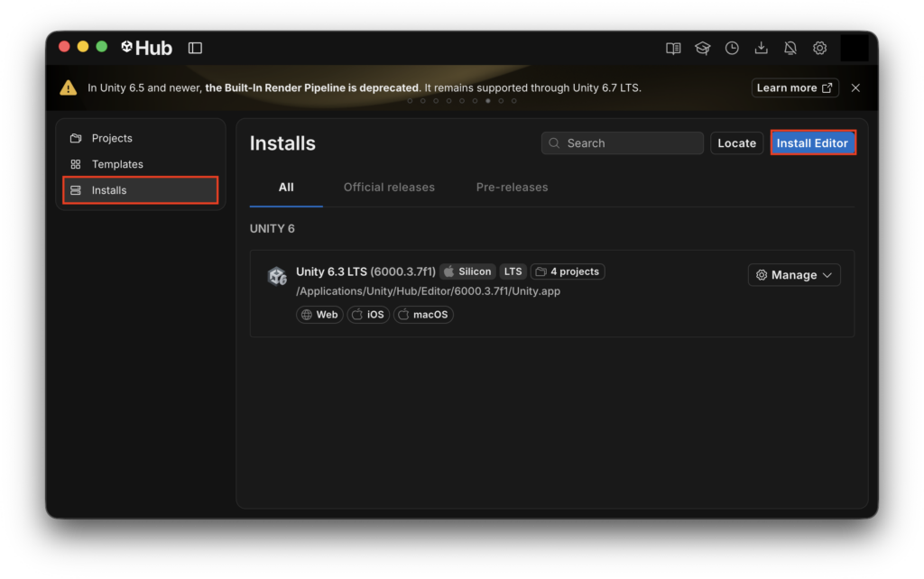Click the Projects folder icon in sidebar
This screenshot has height=579, width=924.
pyautogui.click(x=76, y=138)
